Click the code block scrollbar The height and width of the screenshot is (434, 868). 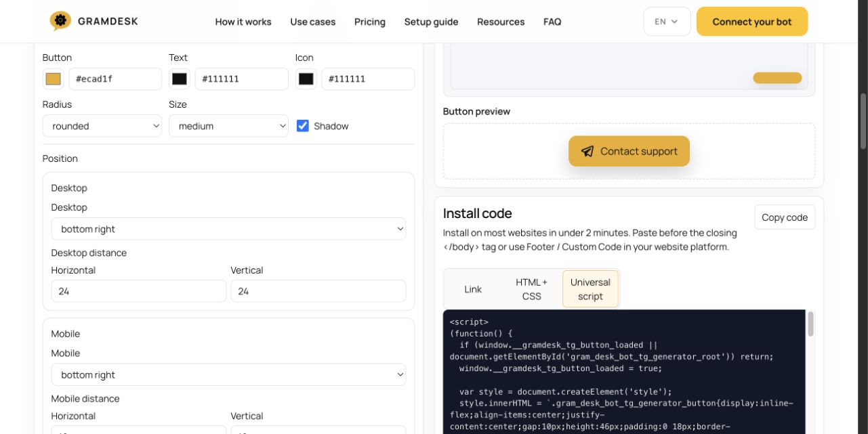810,324
